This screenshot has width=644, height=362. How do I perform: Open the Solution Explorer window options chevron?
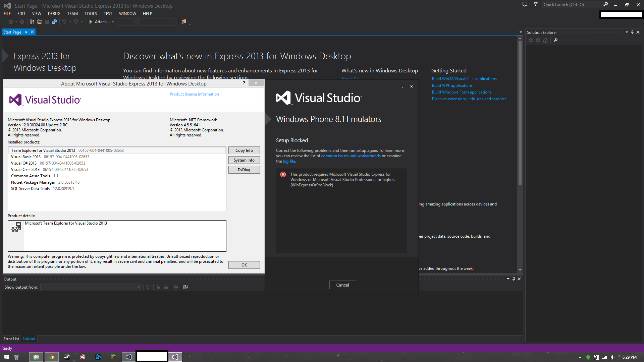tap(627, 32)
